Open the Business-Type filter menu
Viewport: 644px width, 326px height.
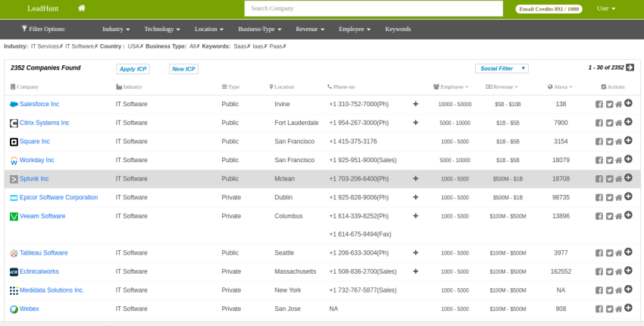pyautogui.click(x=260, y=29)
